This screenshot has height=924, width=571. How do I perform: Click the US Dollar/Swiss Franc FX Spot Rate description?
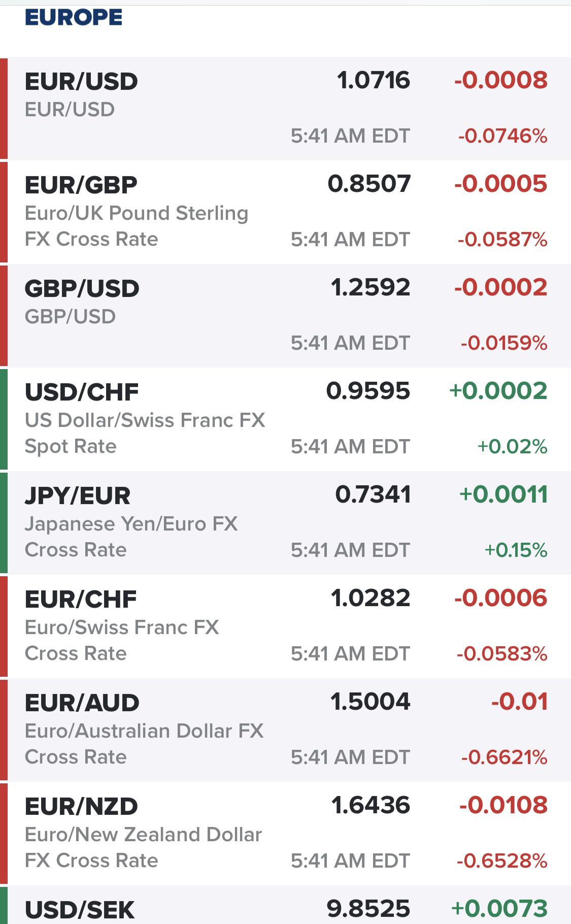pyautogui.click(x=145, y=433)
